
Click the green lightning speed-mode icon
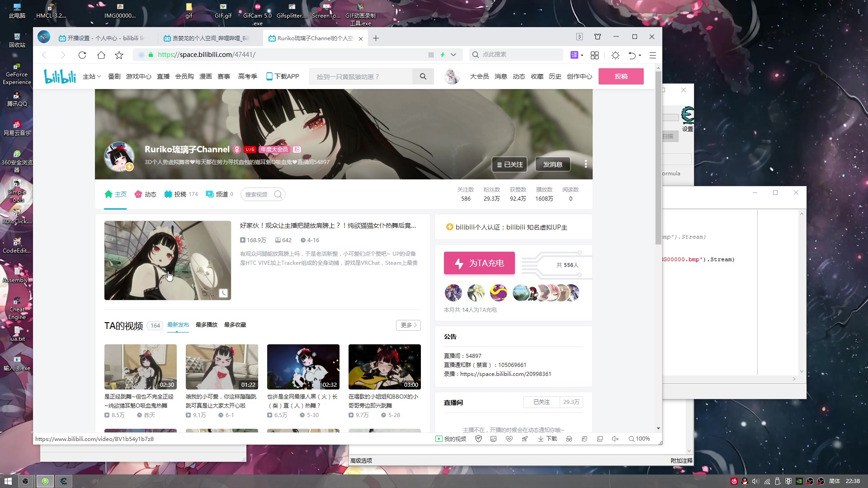coord(443,55)
